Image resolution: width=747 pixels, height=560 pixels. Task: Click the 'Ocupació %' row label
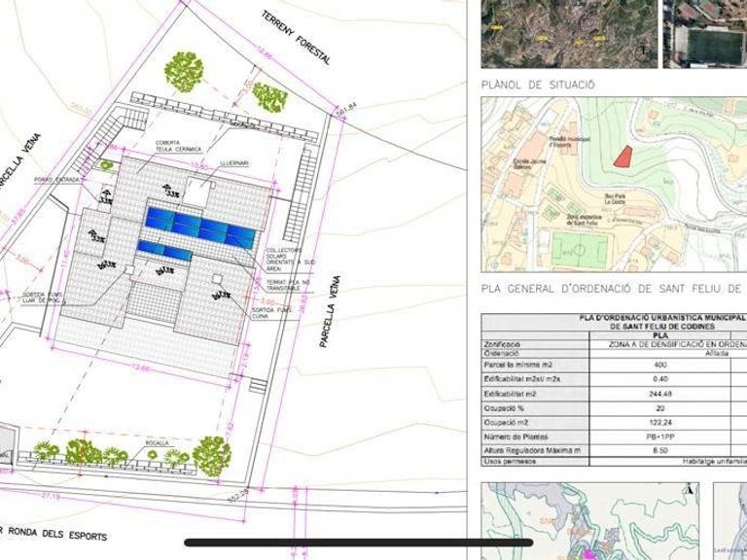pyautogui.click(x=505, y=408)
